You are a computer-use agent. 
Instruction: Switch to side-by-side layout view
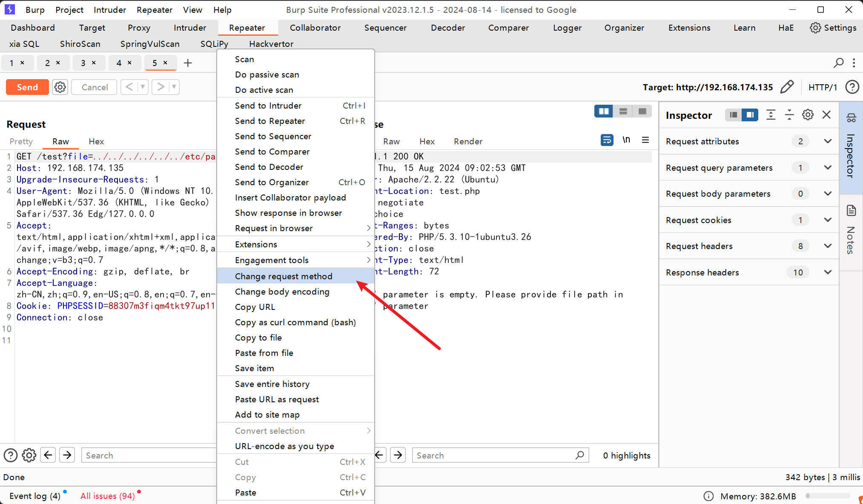(604, 112)
